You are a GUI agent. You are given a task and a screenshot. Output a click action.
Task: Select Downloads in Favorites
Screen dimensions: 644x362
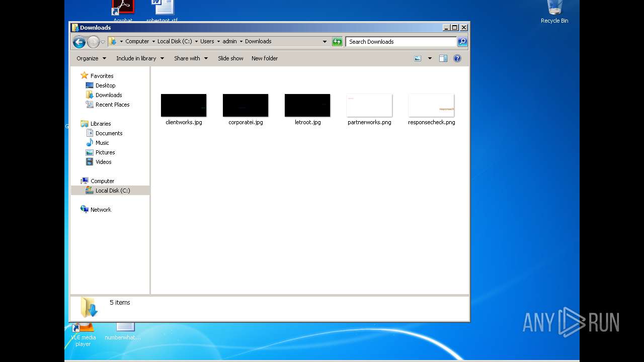click(109, 95)
